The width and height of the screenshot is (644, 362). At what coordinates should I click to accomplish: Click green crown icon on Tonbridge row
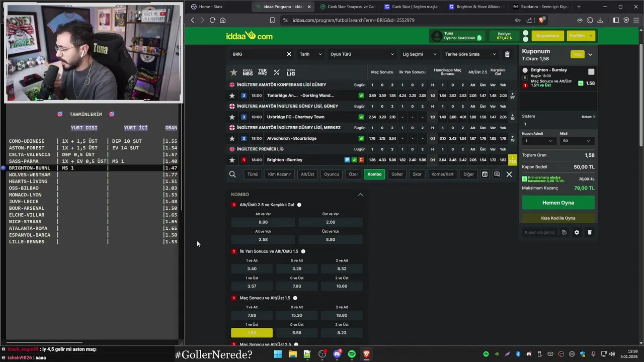(361, 96)
